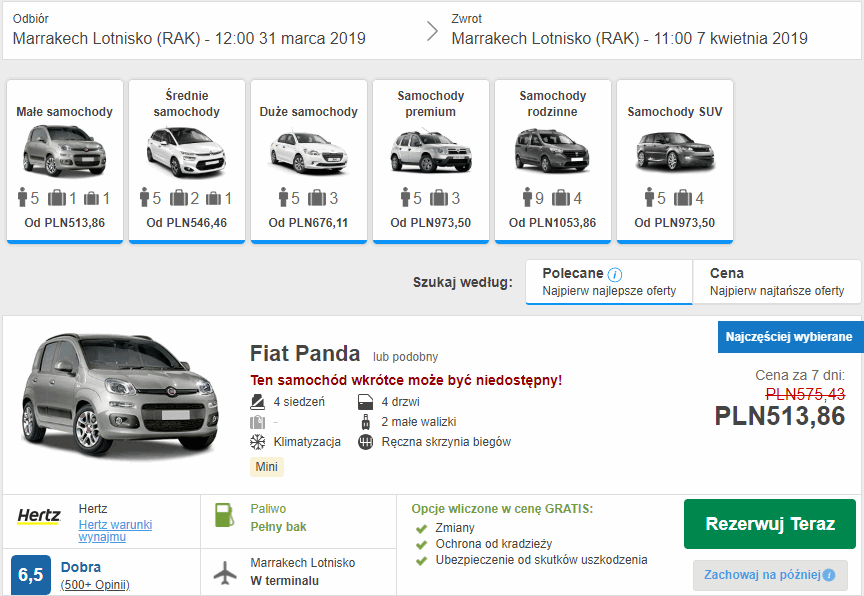
Task: Click the large Fiat Panda photo
Action: pyautogui.click(x=120, y=395)
